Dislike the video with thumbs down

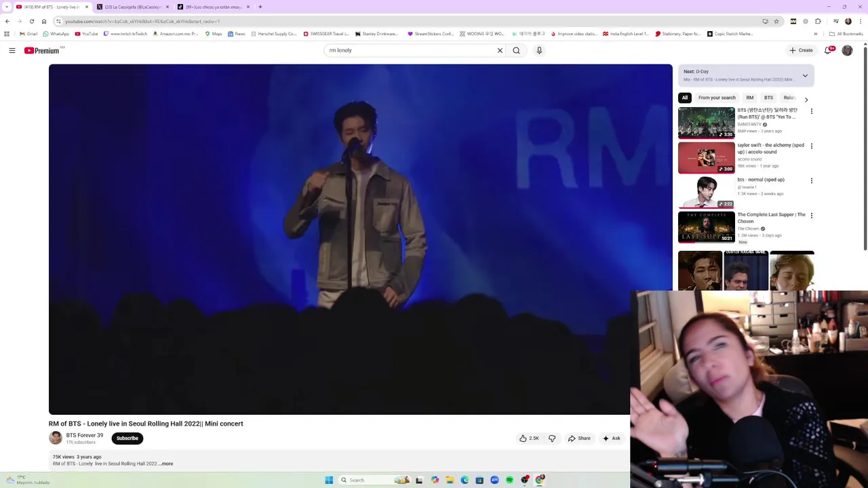click(x=552, y=439)
